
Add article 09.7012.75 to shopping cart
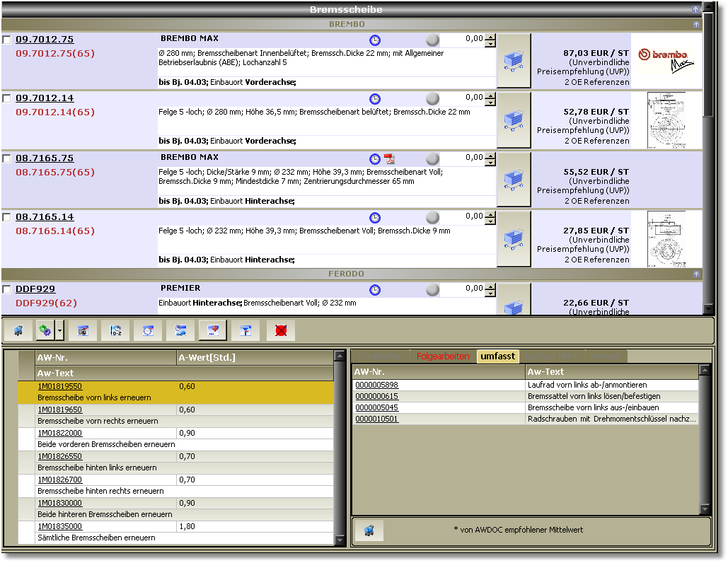514,61
